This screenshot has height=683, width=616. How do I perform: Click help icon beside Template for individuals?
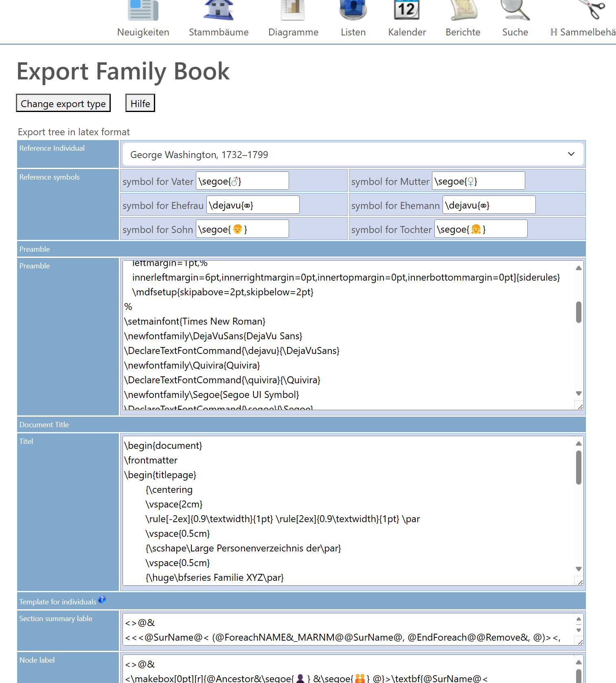coord(102,600)
